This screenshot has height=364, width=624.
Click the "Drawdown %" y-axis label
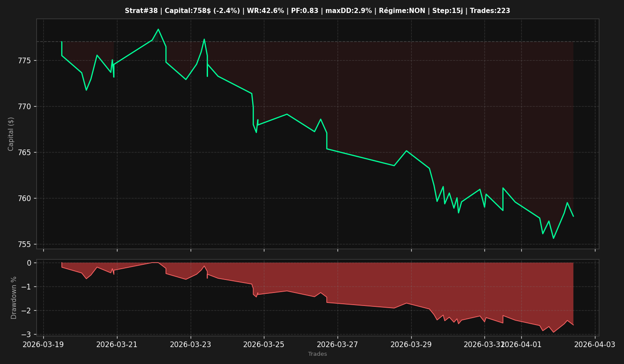tap(14, 298)
